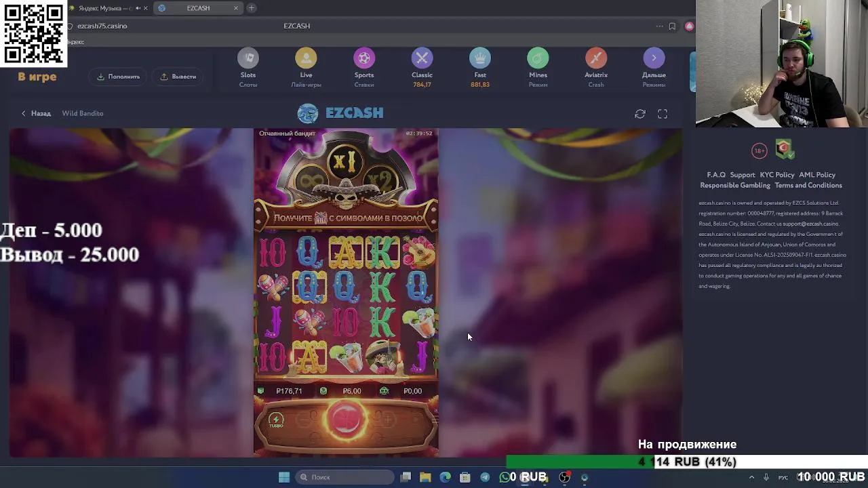868x488 pixels.
Task: Click the В игре status label
Action: coord(37,77)
